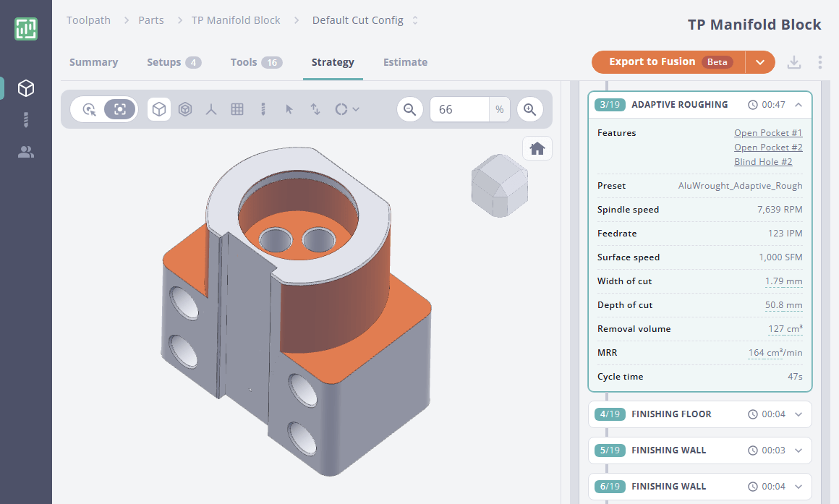
Task: Click the Tools drill icon in left sidebar
Action: click(25, 119)
